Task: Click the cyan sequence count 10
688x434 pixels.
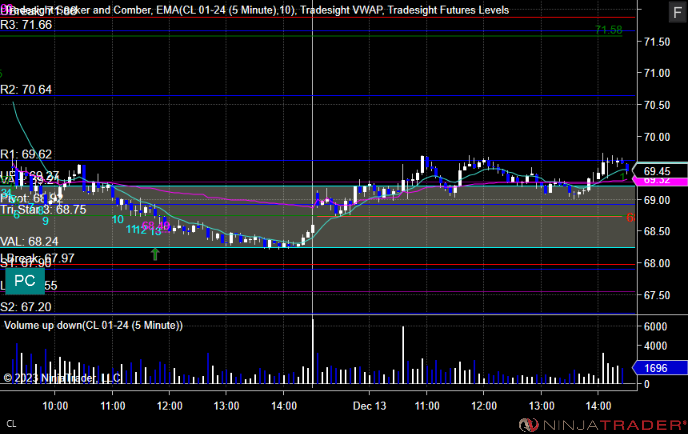Action: pos(118,219)
